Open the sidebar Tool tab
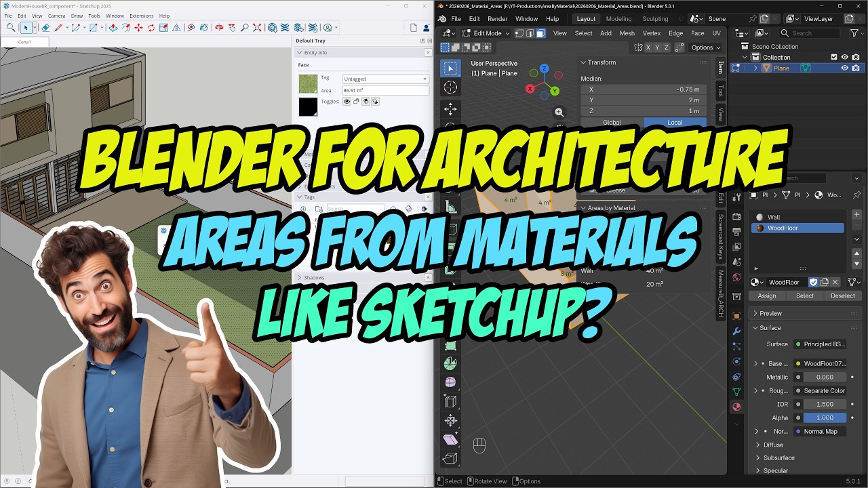This screenshot has height=488, width=868. [x=720, y=91]
